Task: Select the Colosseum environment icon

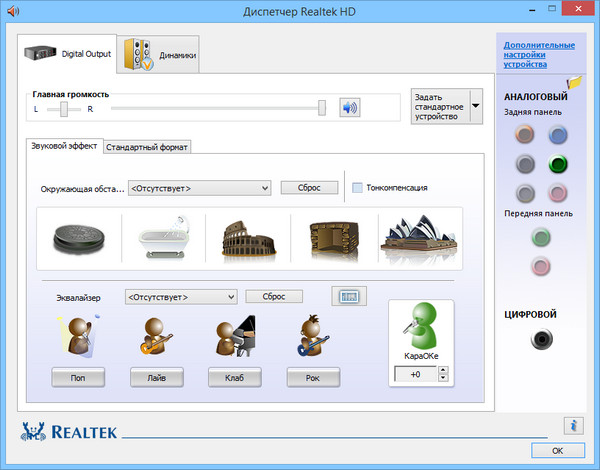Action: 248,239
